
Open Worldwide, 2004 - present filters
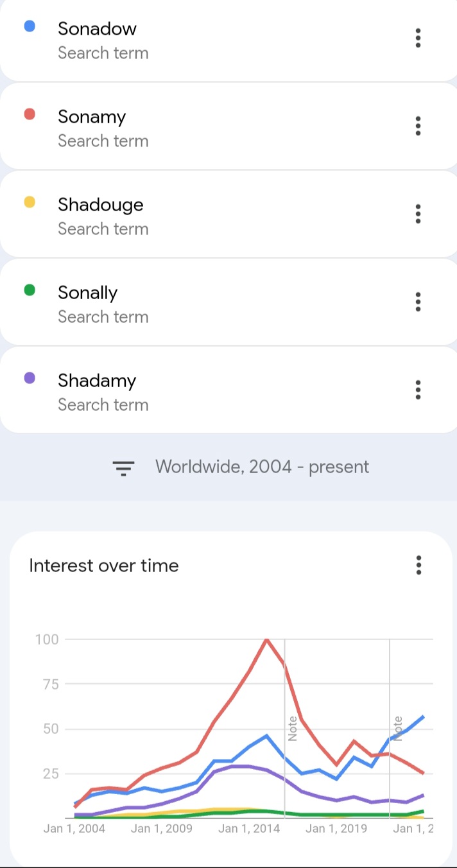click(262, 467)
